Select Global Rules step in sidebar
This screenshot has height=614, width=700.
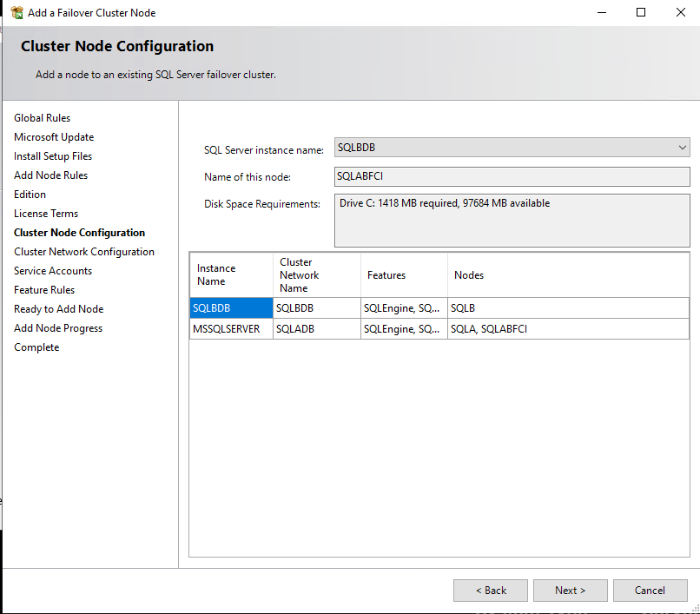(42, 118)
